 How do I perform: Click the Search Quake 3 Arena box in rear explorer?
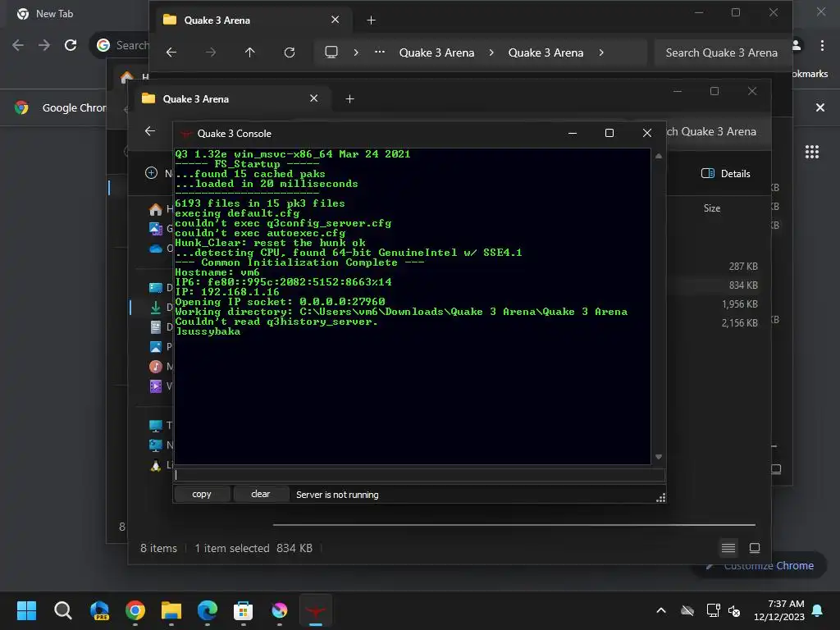coord(722,53)
